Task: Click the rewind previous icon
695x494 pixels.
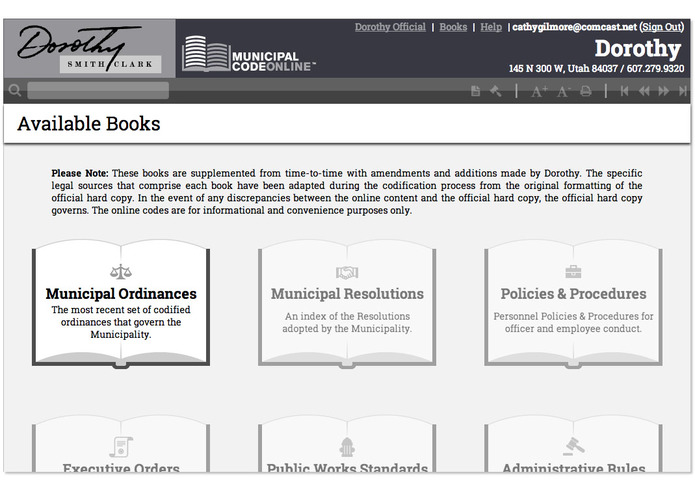Action: [644, 91]
